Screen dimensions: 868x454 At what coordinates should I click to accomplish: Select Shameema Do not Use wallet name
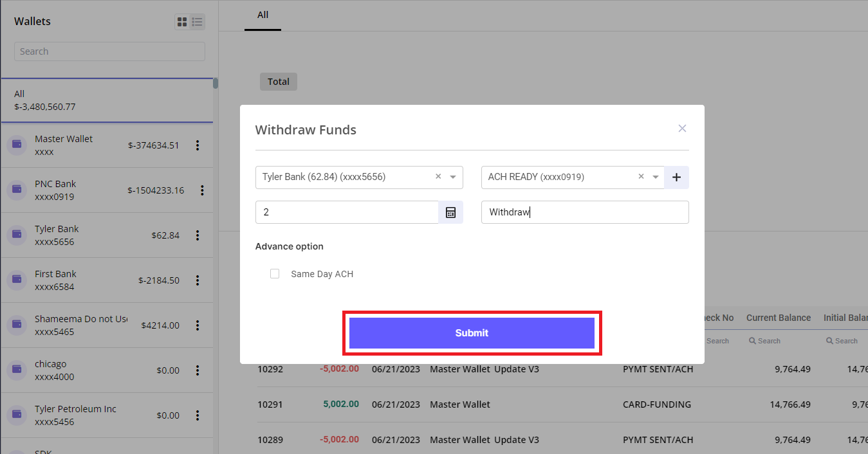coord(81,319)
